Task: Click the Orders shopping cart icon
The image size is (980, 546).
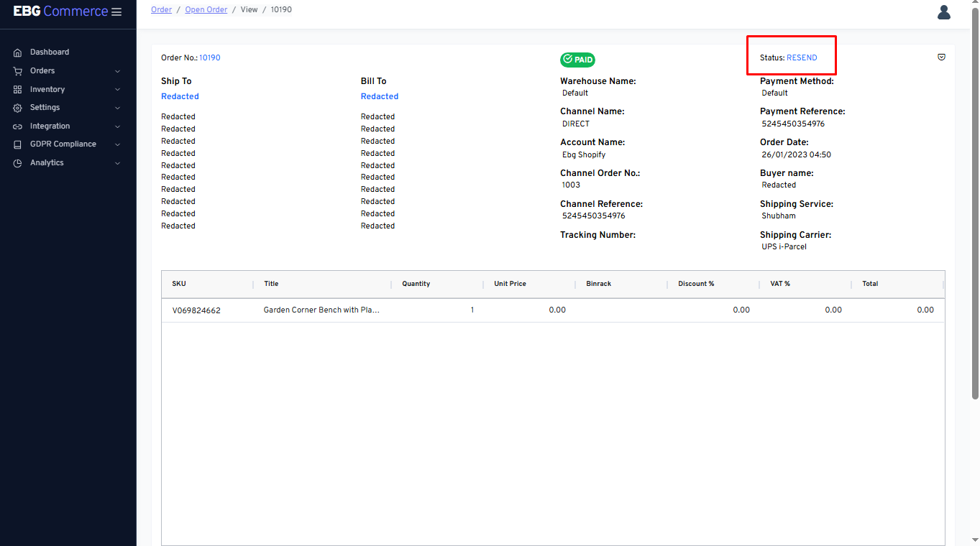Action: click(x=18, y=70)
